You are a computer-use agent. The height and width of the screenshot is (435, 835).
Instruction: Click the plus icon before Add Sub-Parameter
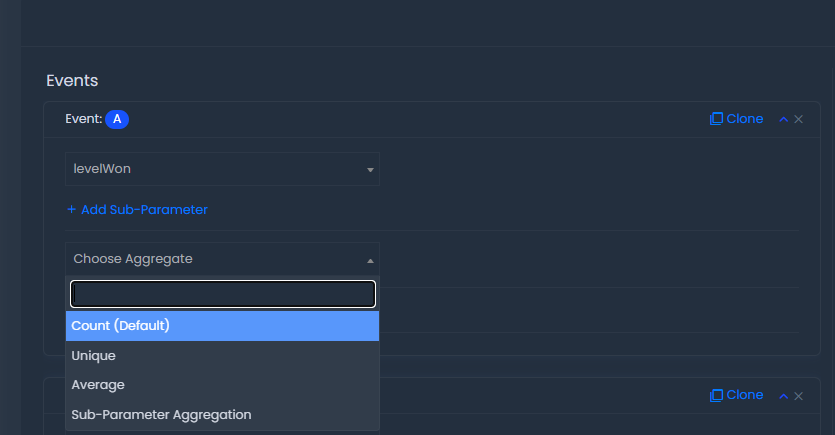pyautogui.click(x=71, y=209)
